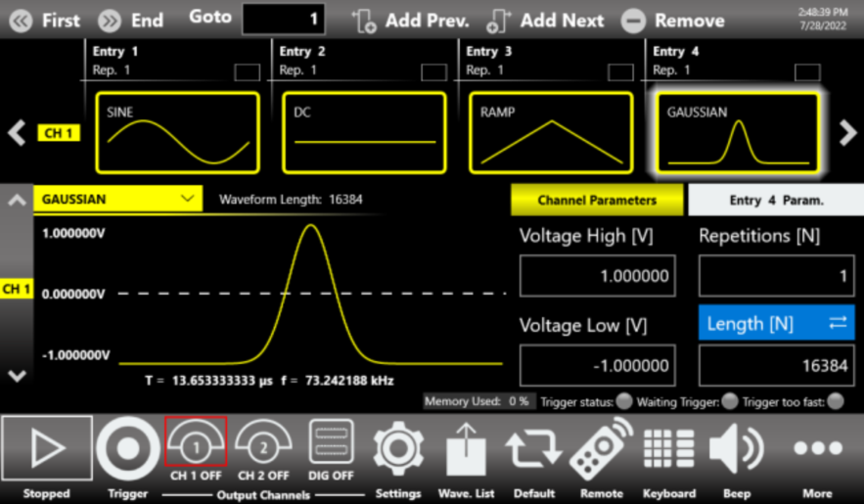Jump to First entry

coord(45,21)
